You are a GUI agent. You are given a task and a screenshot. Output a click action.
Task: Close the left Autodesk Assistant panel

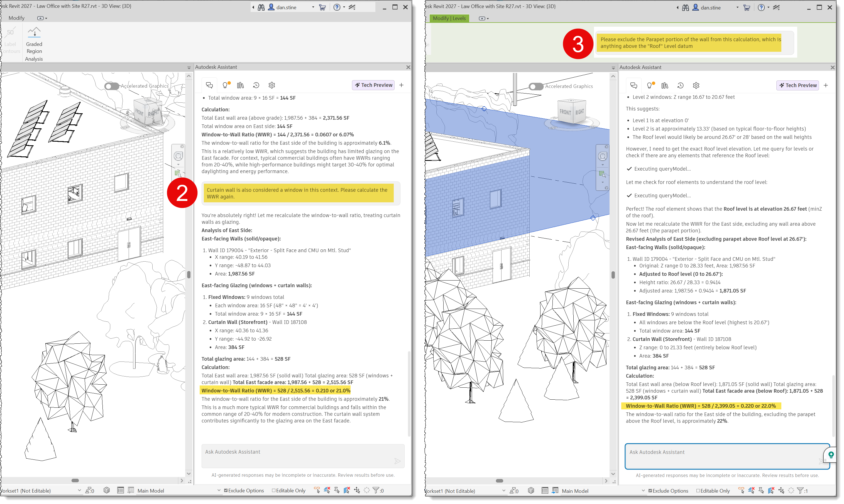click(408, 67)
